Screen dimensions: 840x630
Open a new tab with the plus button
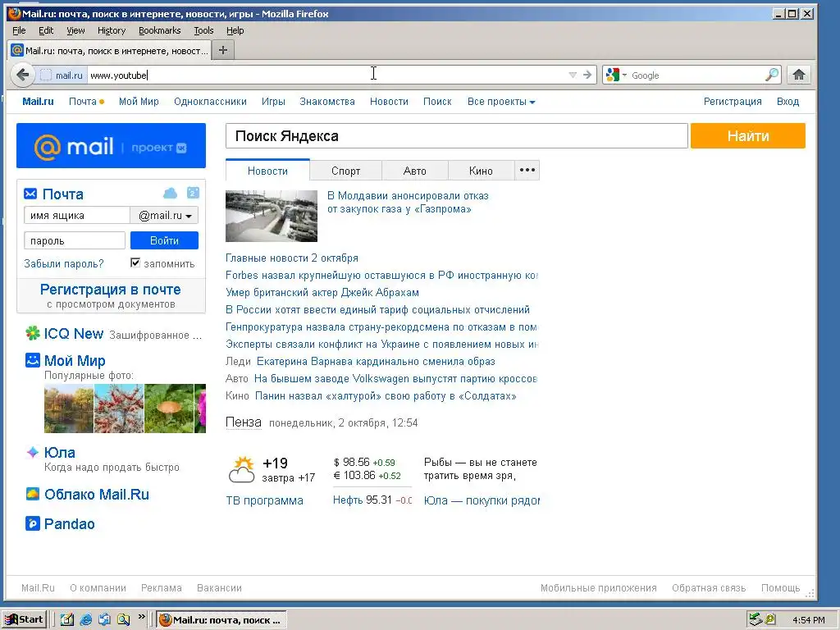point(223,50)
